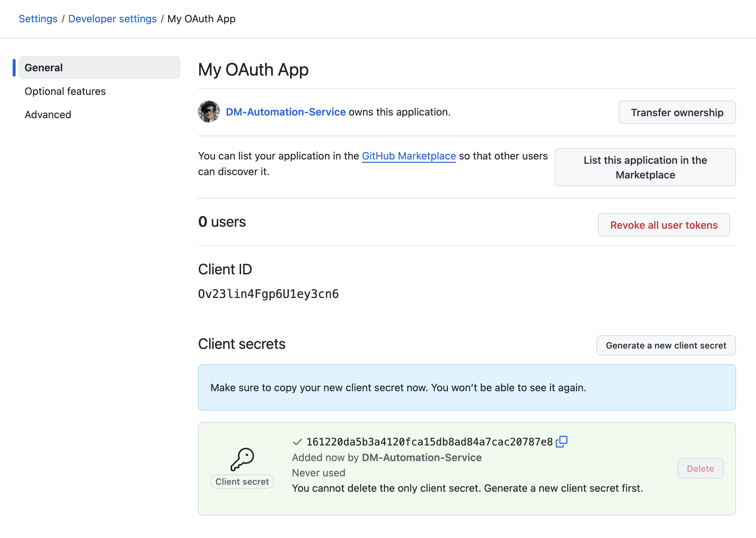Click the Client secret label badge
756x538 pixels.
[242, 482]
